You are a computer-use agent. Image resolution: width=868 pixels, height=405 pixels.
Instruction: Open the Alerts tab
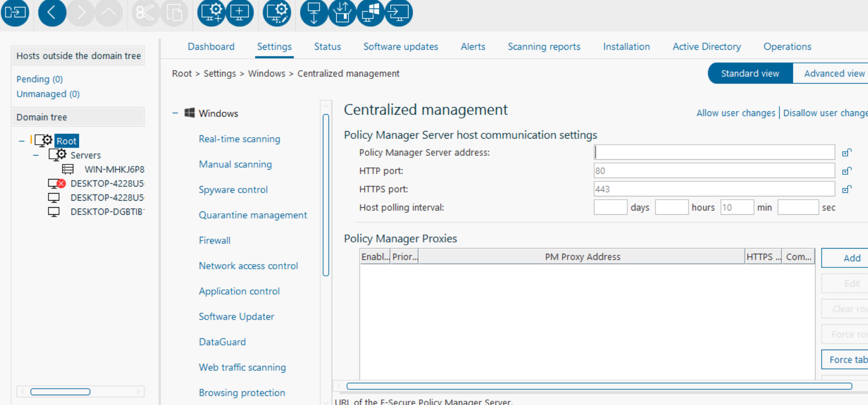coord(473,47)
